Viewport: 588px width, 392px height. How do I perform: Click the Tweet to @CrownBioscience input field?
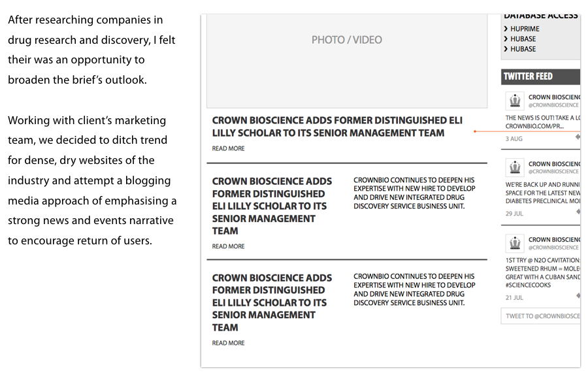[542, 316]
